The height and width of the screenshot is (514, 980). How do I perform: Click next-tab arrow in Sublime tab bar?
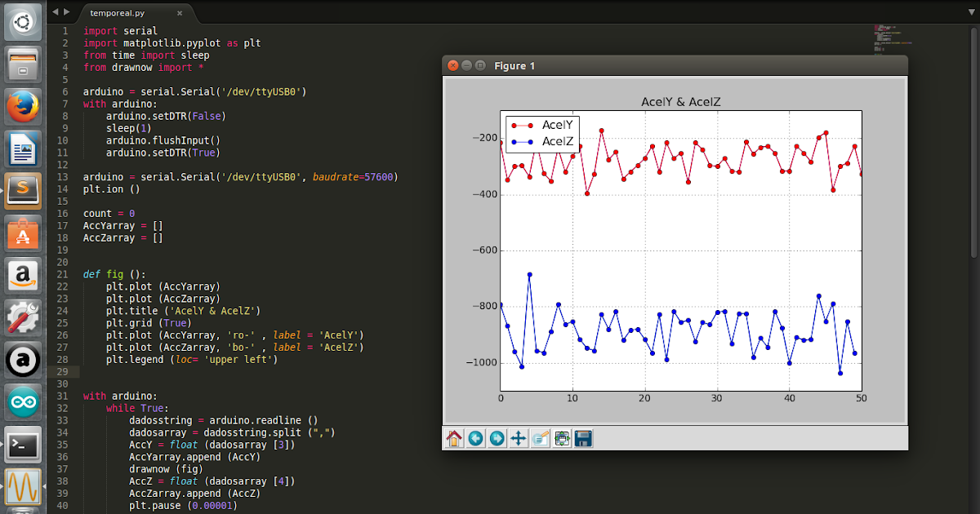[68, 14]
